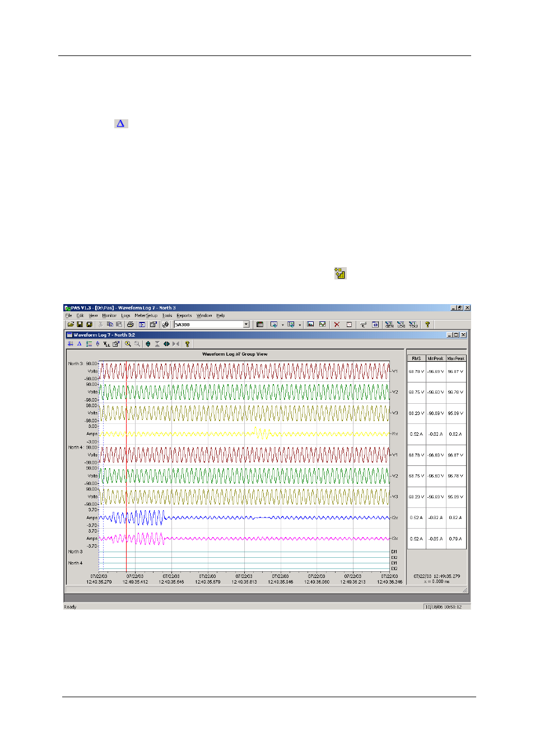Click the Copy toolbar icon
This screenshot has width=535, height=756.
click(110, 325)
